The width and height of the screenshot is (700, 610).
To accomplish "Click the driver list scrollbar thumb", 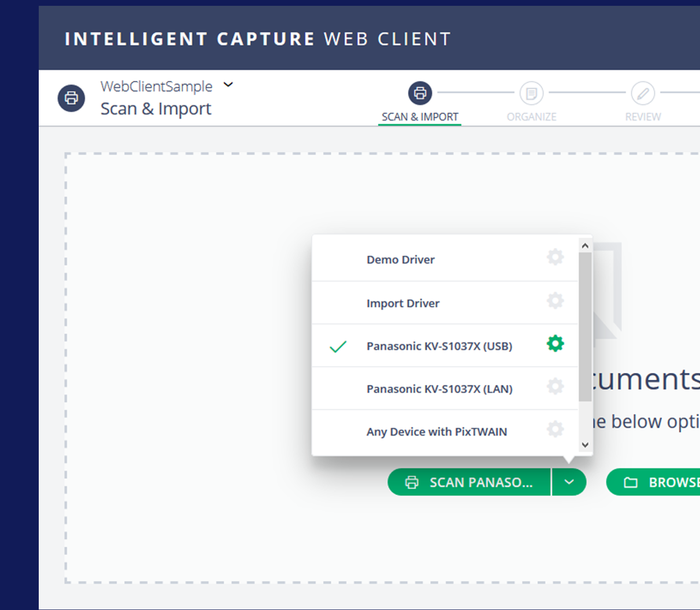I will (585, 327).
